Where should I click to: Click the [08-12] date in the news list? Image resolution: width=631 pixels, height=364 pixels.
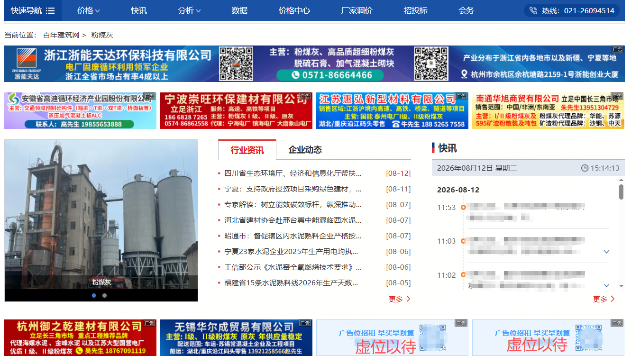point(398,173)
